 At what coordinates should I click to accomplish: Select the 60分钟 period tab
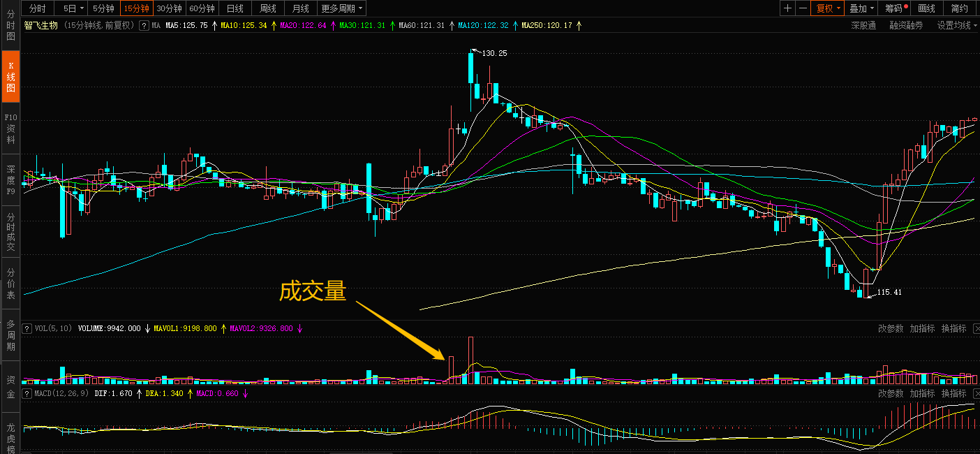click(x=202, y=8)
